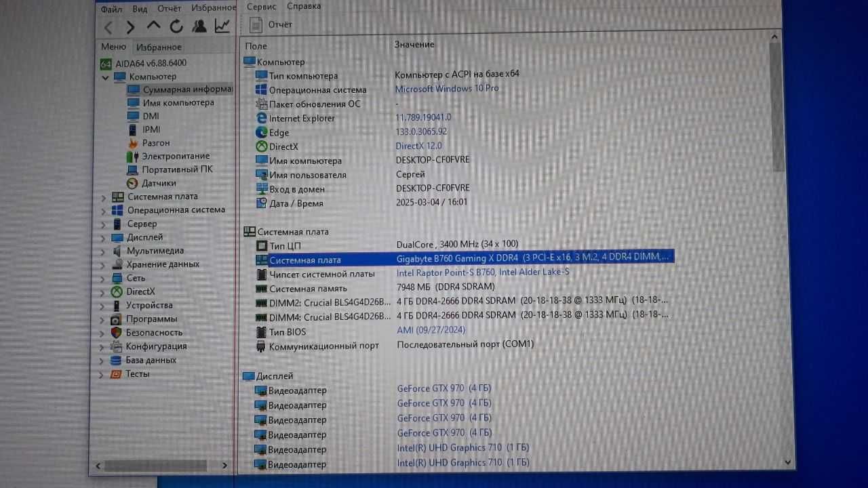
Task: Switch to the Меню tab
Action: pos(113,47)
